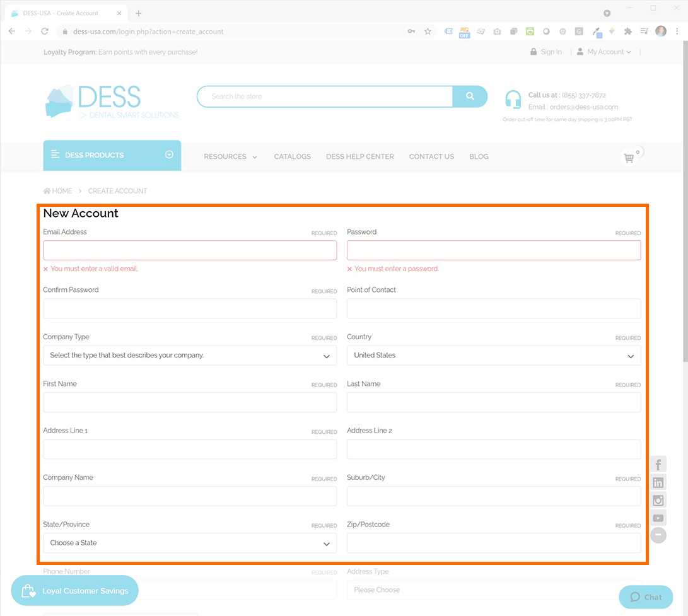Click the Address Line 1 field

pos(190,450)
